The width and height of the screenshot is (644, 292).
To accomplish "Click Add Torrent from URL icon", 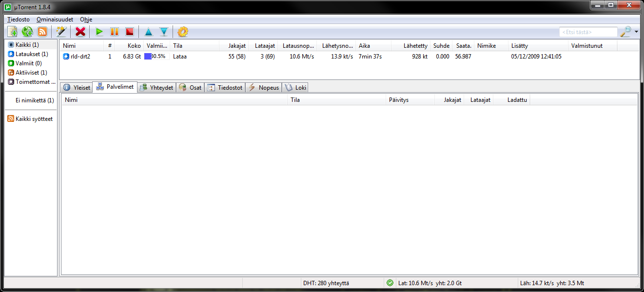I will pos(27,32).
